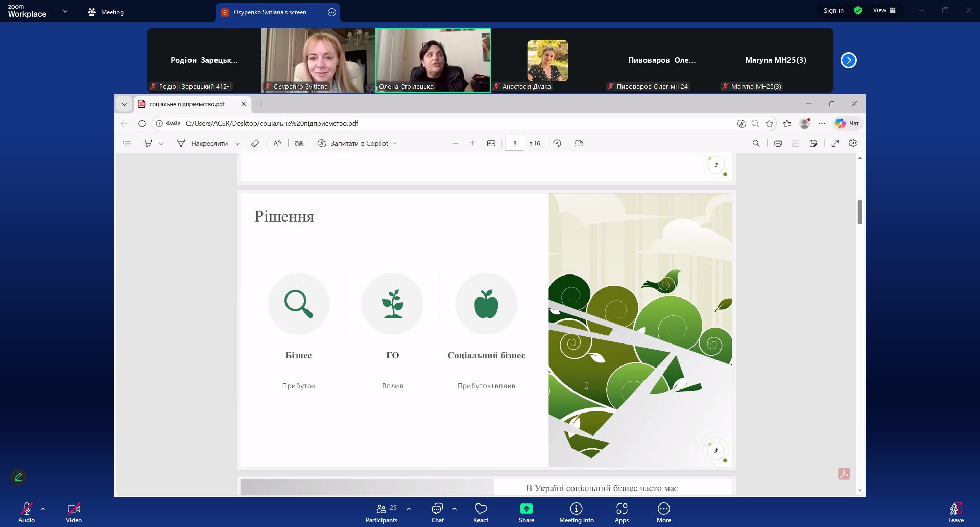Open the Zoom Apps panel
980x527 pixels.
(x=622, y=512)
